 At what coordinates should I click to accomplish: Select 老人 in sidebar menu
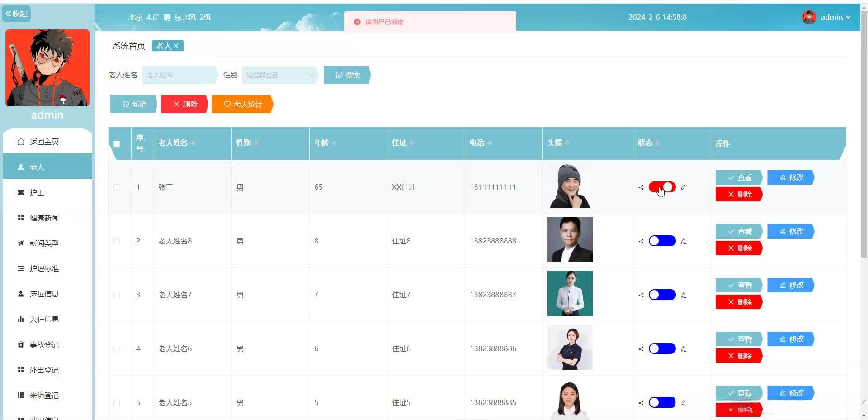coord(47,167)
